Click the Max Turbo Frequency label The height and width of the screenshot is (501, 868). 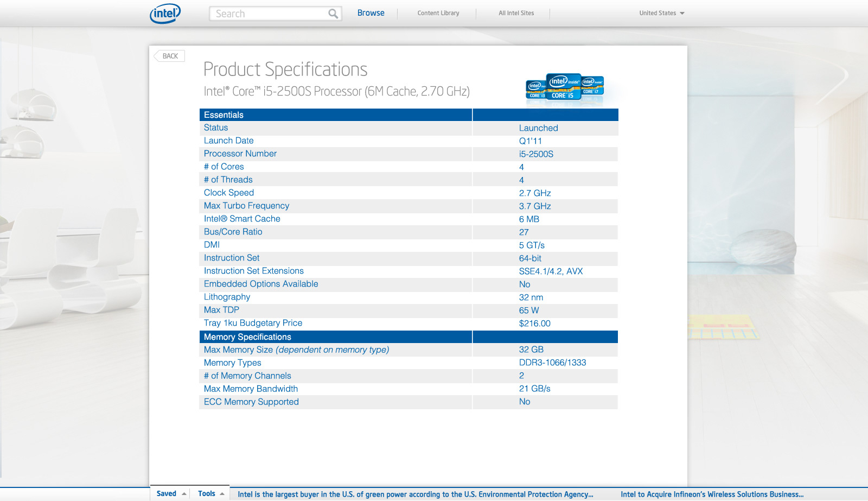coord(247,206)
